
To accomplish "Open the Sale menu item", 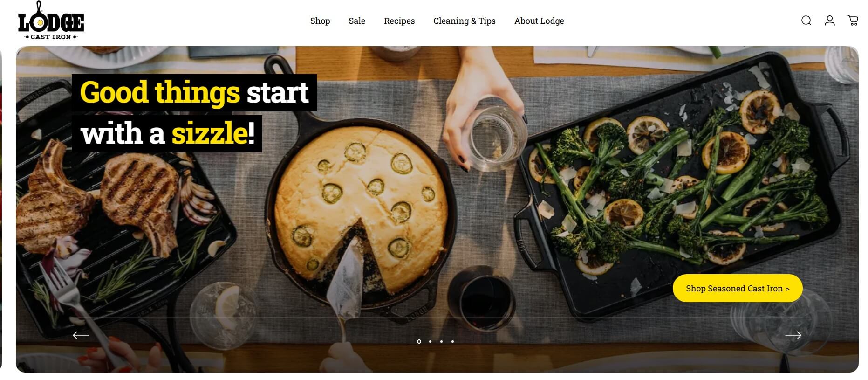I will [x=357, y=21].
